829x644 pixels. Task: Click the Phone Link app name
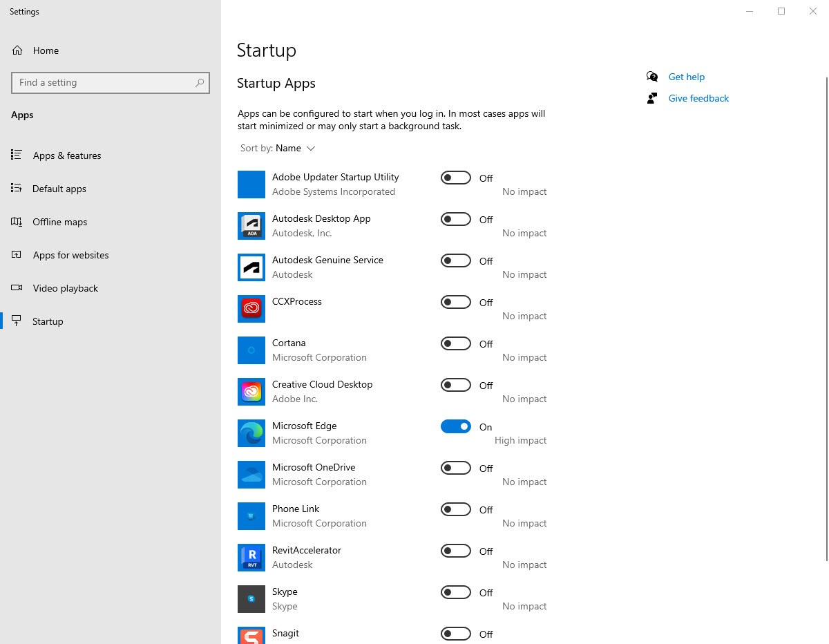[296, 509]
